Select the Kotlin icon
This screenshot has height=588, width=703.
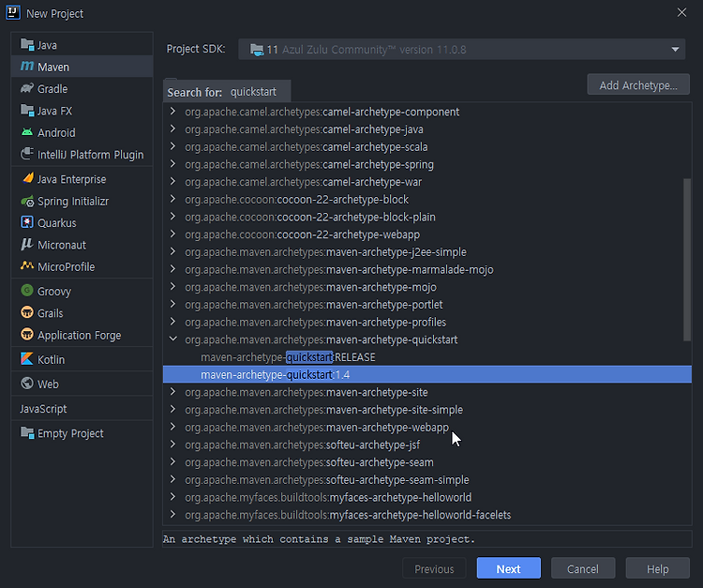point(27,359)
